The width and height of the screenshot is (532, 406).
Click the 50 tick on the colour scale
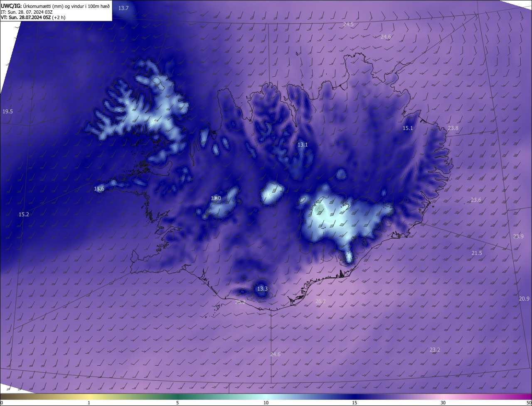tap(529, 403)
